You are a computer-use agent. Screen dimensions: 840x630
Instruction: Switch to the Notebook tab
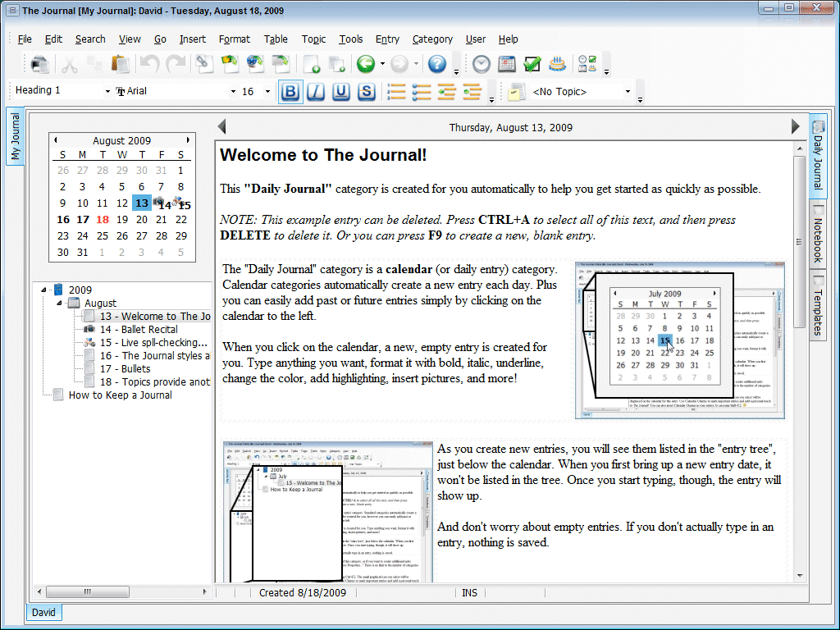(818, 234)
